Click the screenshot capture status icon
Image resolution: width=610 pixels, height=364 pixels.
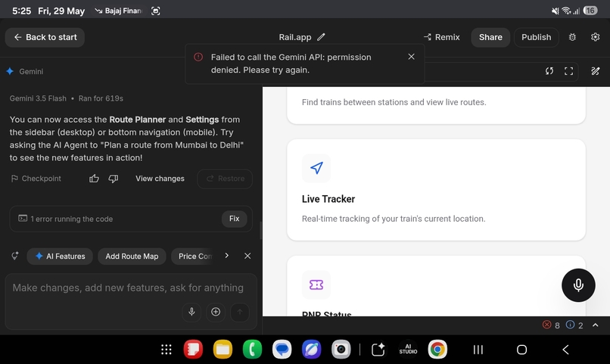point(155,11)
